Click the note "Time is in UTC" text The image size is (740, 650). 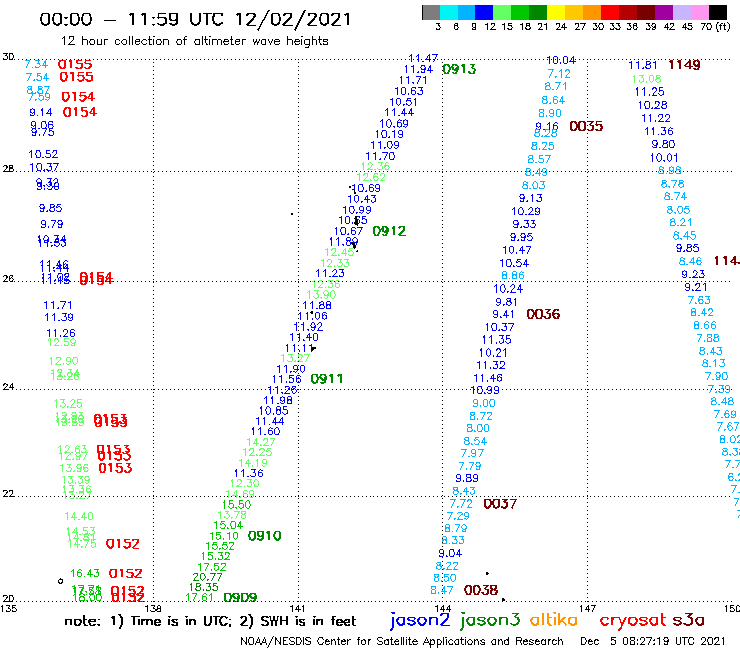coord(181,621)
